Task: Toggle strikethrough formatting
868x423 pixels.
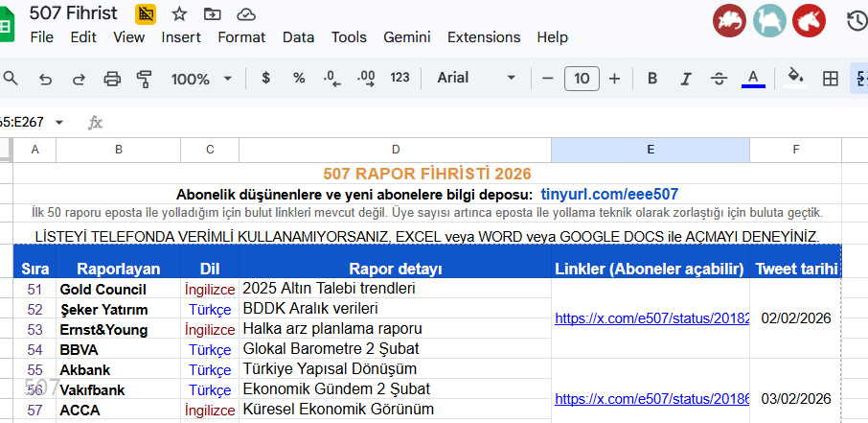Action: coord(719,79)
